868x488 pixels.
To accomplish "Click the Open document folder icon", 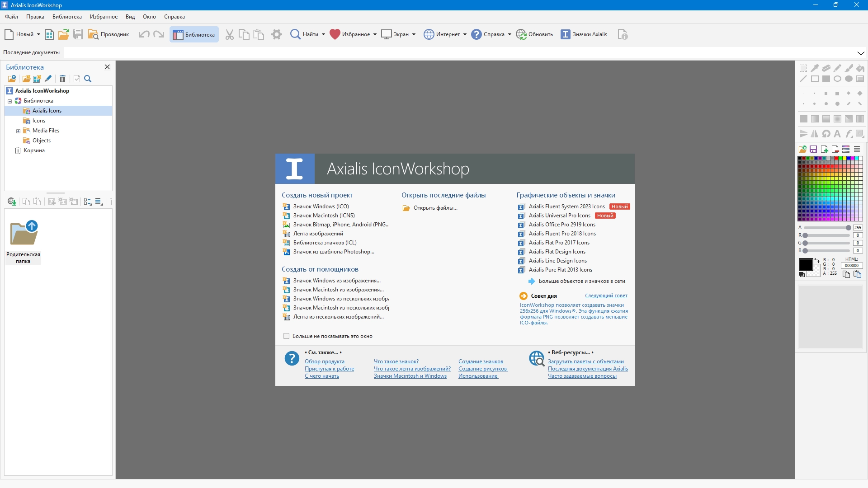I will tap(64, 34).
